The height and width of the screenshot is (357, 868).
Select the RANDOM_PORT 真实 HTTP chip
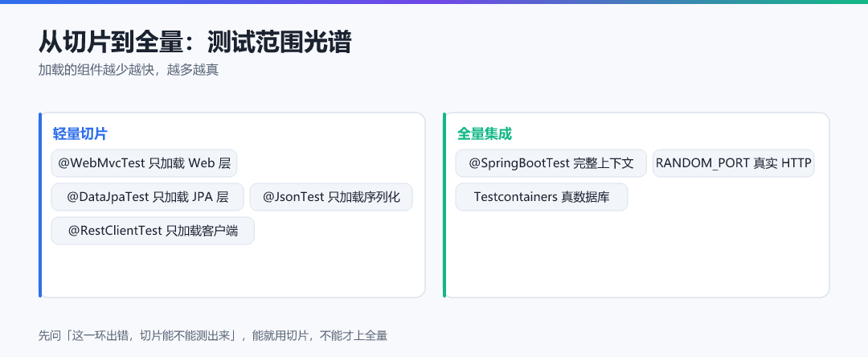point(734,163)
